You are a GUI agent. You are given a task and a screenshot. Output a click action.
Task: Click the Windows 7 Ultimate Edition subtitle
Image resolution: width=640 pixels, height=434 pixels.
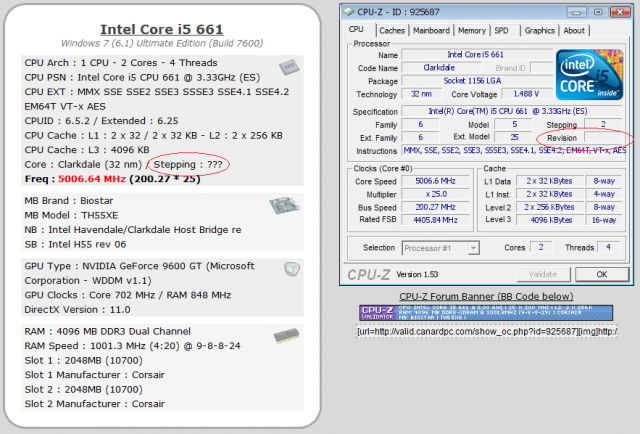(162, 43)
